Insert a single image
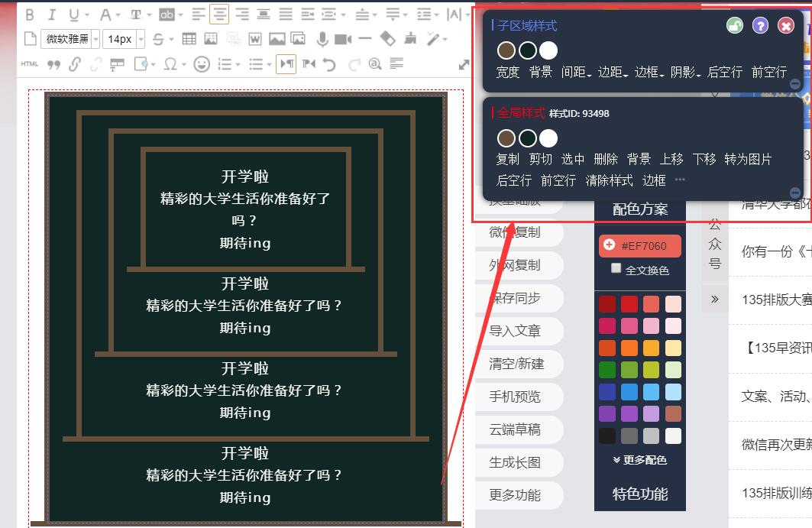Image resolution: width=812 pixels, height=528 pixels. (277, 39)
